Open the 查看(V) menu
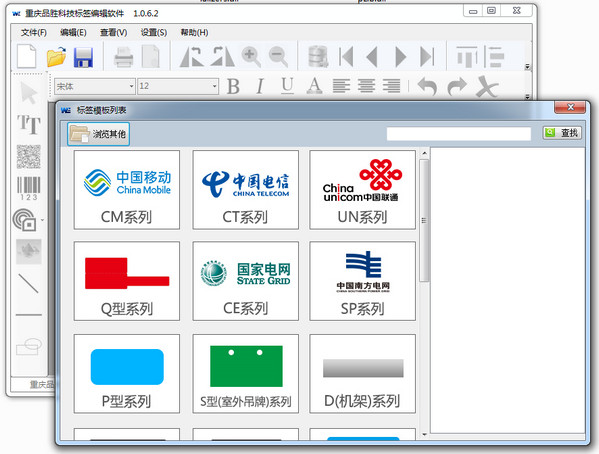This screenshot has height=454, width=599. (x=113, y=32)
